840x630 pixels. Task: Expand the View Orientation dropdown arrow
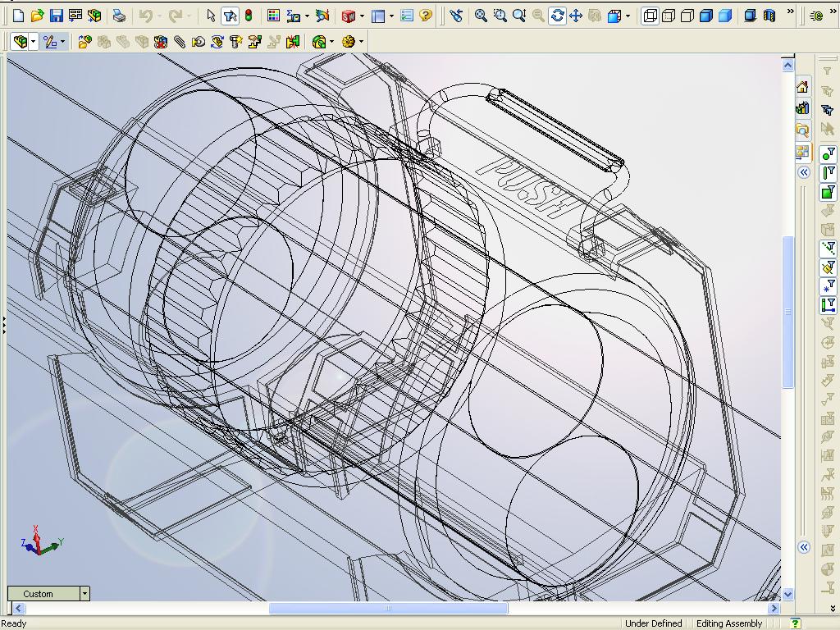coord(628,16)
